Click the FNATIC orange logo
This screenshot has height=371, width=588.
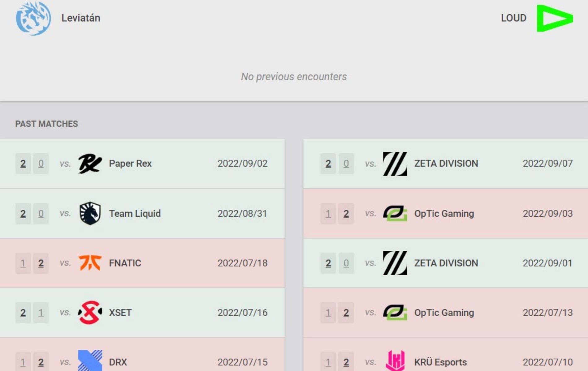[90, 263]
